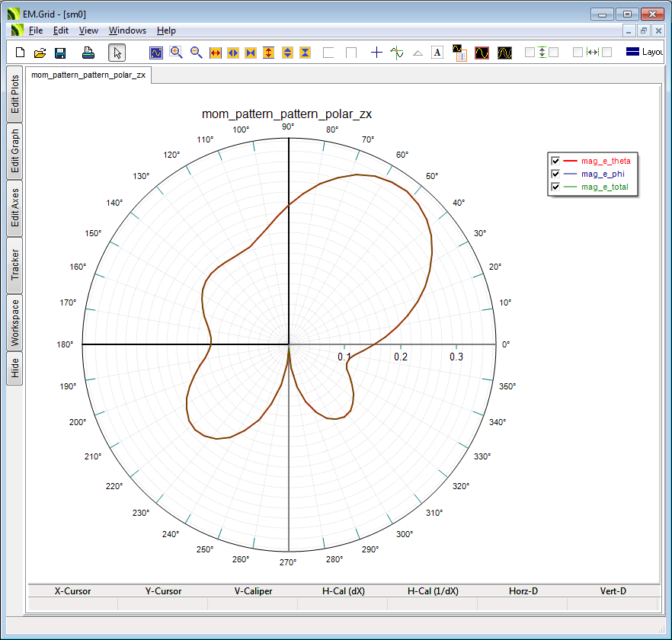
Task: Click the zoom out magnifier
Action: [x=196, y=53]
